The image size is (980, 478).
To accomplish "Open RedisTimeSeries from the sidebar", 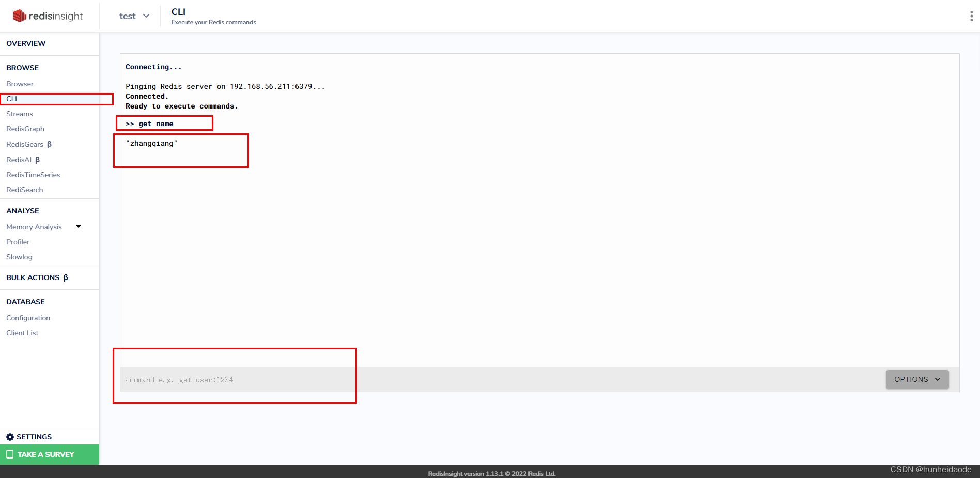I will (x=33, y=175).
